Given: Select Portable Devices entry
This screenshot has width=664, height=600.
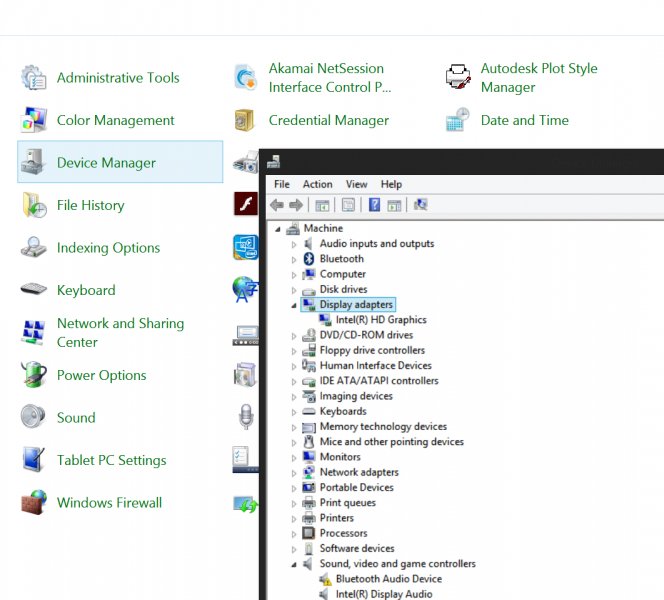Looking at the screenshot, I should 356,487.
